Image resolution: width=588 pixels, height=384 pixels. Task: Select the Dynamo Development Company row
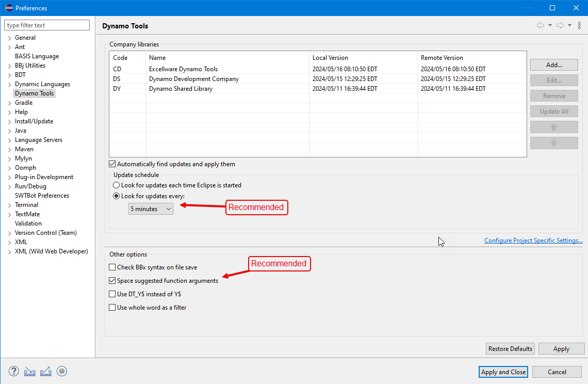(318, 79)
